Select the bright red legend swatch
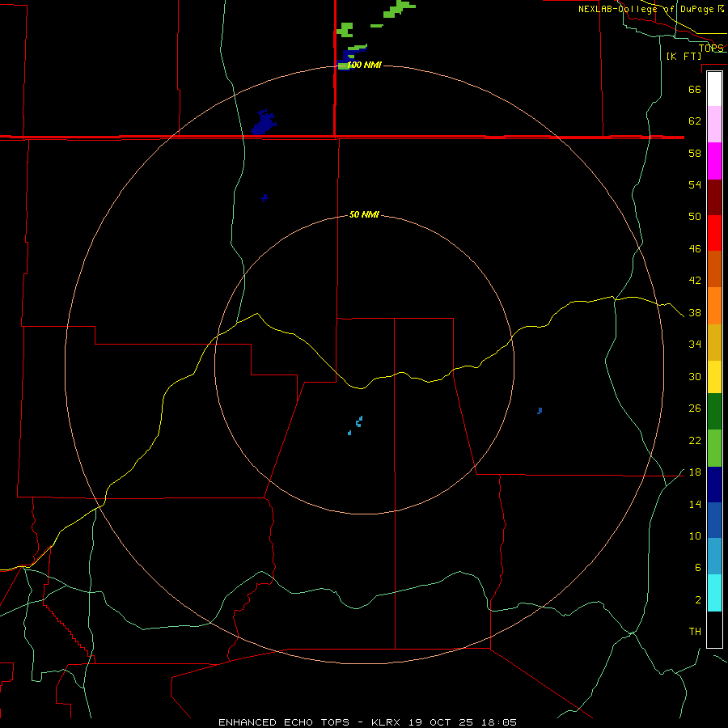Screen dimensions: 728x728 coord(714,233)
